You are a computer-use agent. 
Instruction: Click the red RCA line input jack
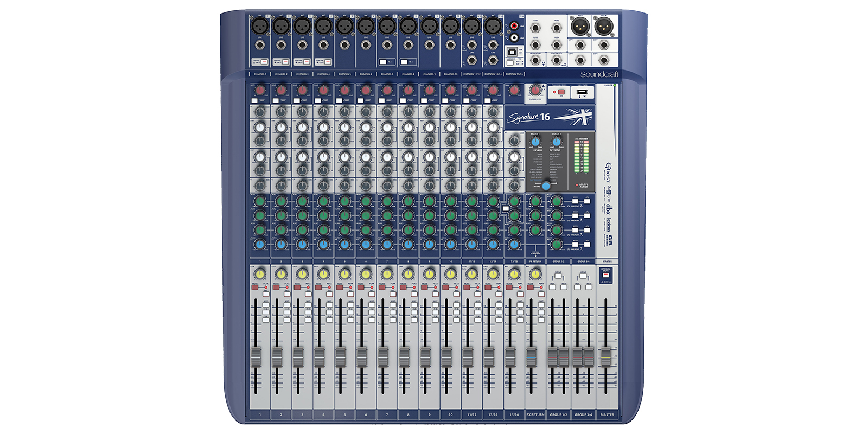click(513, 26)
